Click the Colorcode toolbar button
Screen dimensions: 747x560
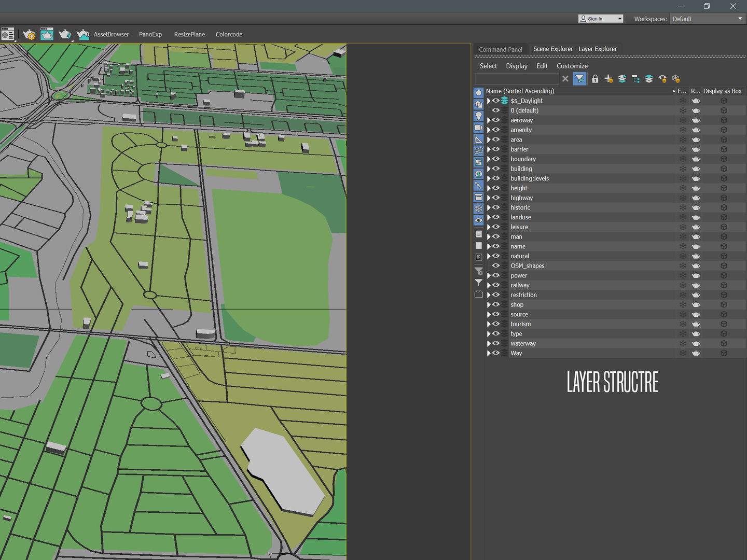(x=229, y=34)
